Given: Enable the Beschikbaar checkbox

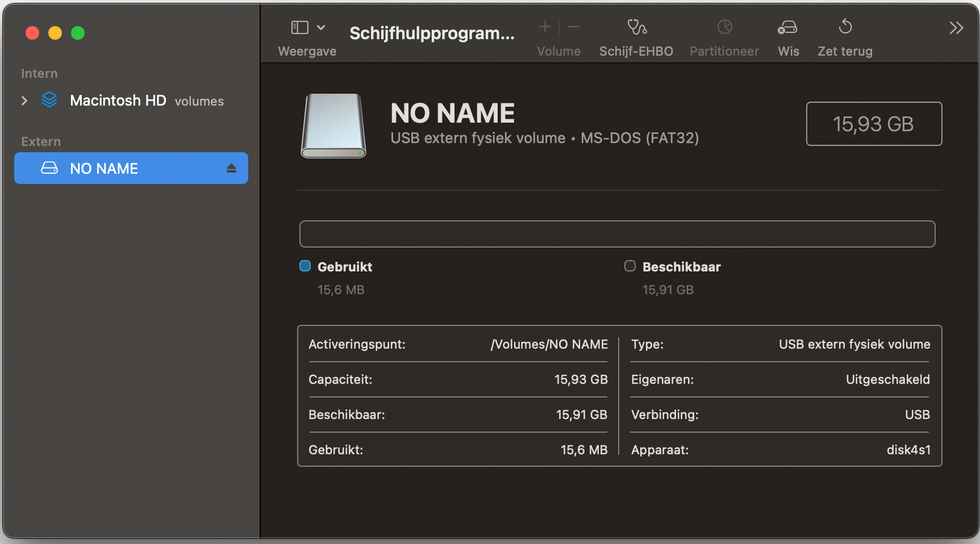Looking at the screenshot, I should (629, 266).
